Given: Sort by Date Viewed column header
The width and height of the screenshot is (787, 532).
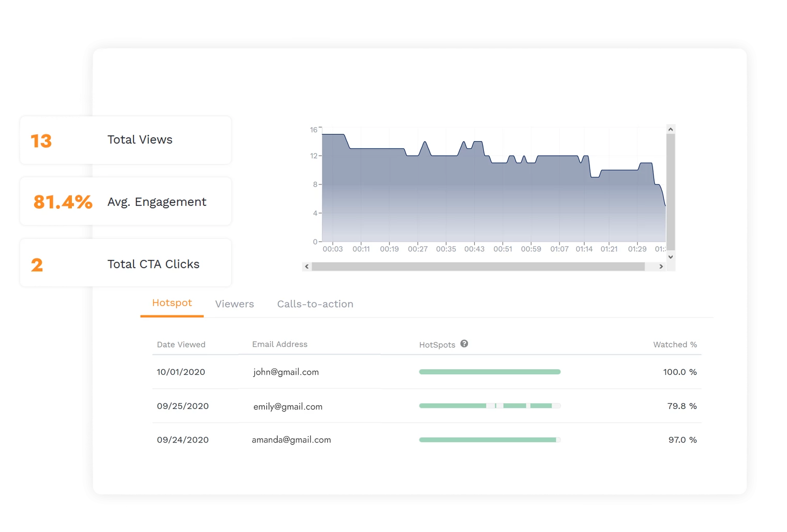Looking at the screenshot, I should 181,345.
